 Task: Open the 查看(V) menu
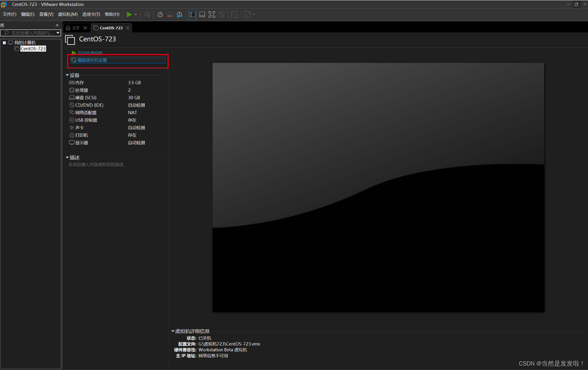coord(46,14)
